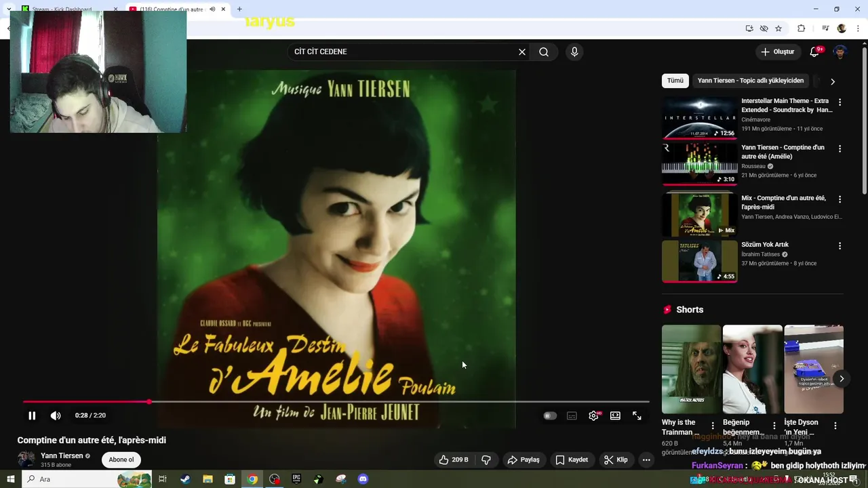Open a new browser tab with the plus button
Viewport: 868px width, 488px height.
click(x=239, y=9)
